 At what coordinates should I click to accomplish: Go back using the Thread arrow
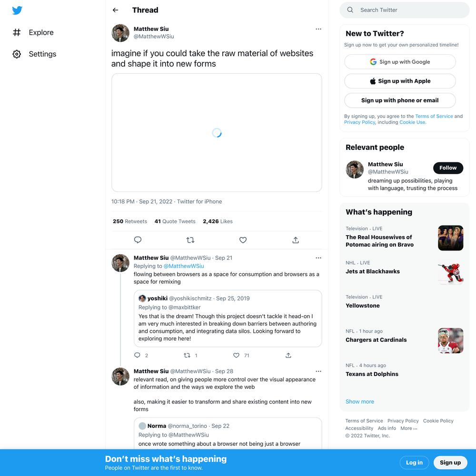(115, 10)
